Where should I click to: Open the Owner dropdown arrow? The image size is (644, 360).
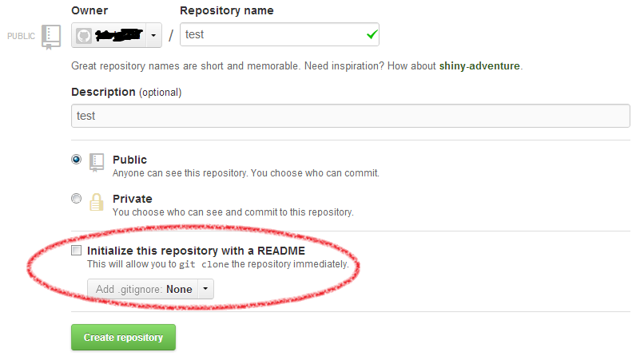(153, 35)
